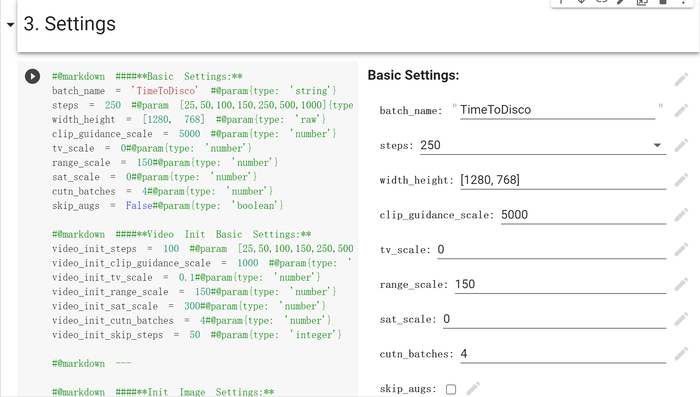Focus the batch_name field with TimeToDisco
700x397 pixels.
tap(557, 110)
